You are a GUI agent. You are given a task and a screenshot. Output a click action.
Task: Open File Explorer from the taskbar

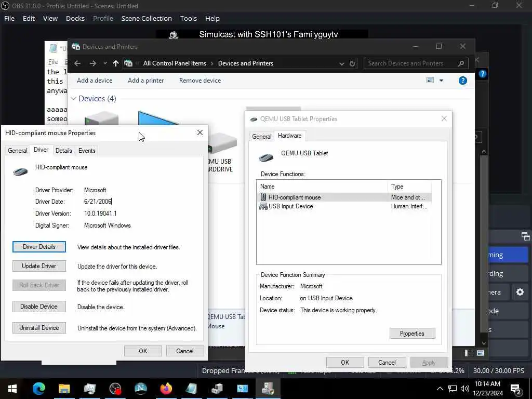point(64,389)
